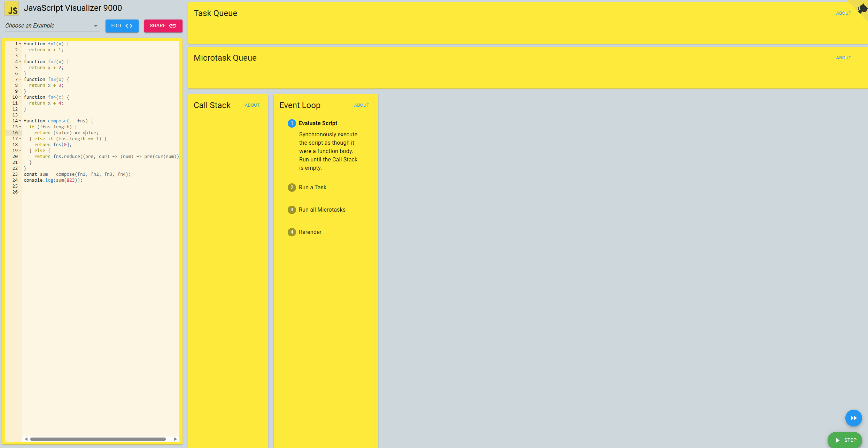Fold the fn4 function arrow on line 10
The height and width of the screenshot is (448, 868).
[x=20, y=97]
